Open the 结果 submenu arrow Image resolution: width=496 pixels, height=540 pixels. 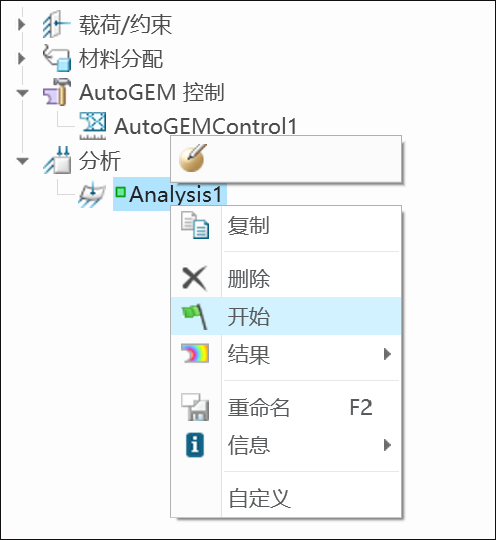388,354
